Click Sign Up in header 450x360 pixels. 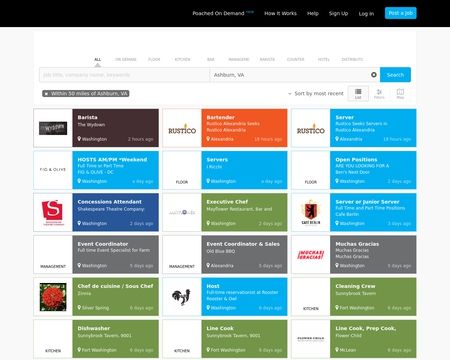coord(338,13)
